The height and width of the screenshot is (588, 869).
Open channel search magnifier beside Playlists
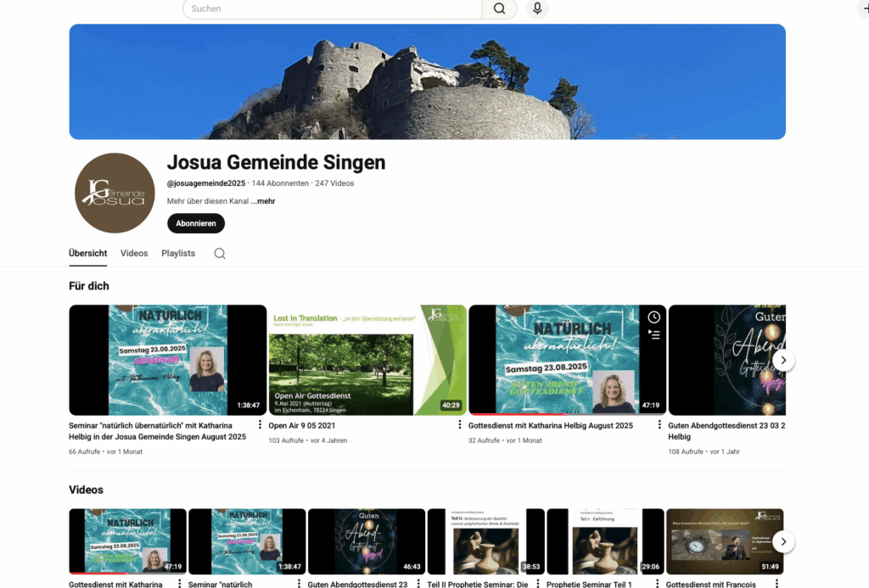click(x=220, y=254)
